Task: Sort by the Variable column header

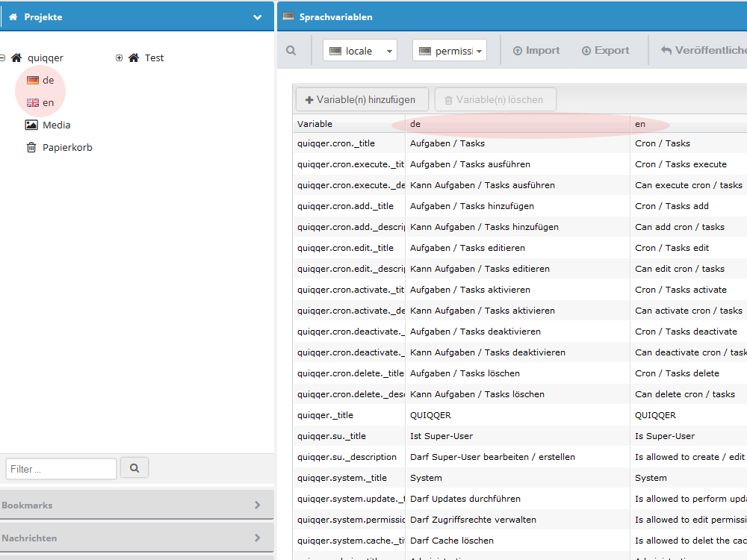Action: (349, 124)
